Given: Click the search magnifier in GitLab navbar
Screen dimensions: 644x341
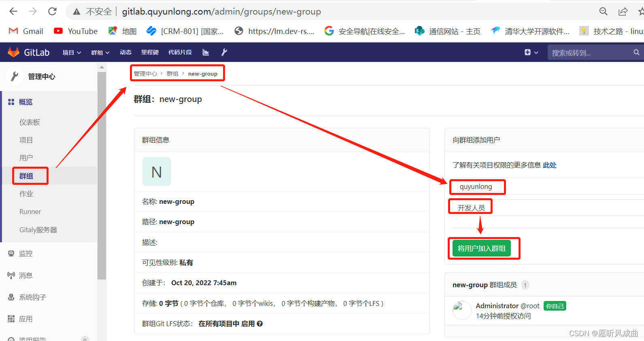Looking at the screenshot, I should pyautogui.click(x=636, y=52).
